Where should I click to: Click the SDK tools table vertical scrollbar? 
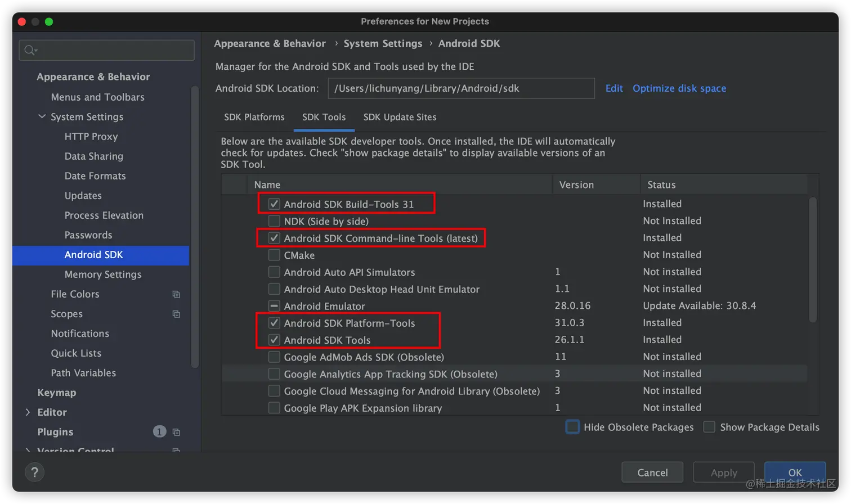tap(812, 260)
